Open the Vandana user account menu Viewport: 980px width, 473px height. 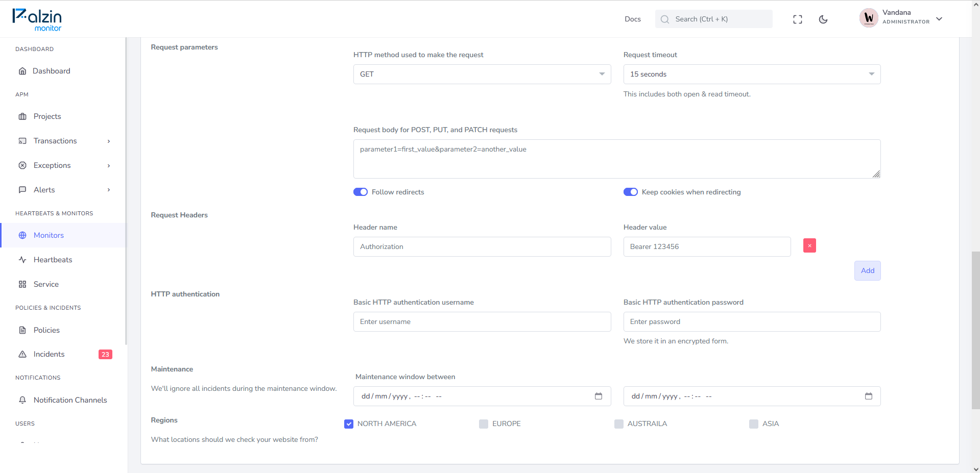[x=901, y=18]
